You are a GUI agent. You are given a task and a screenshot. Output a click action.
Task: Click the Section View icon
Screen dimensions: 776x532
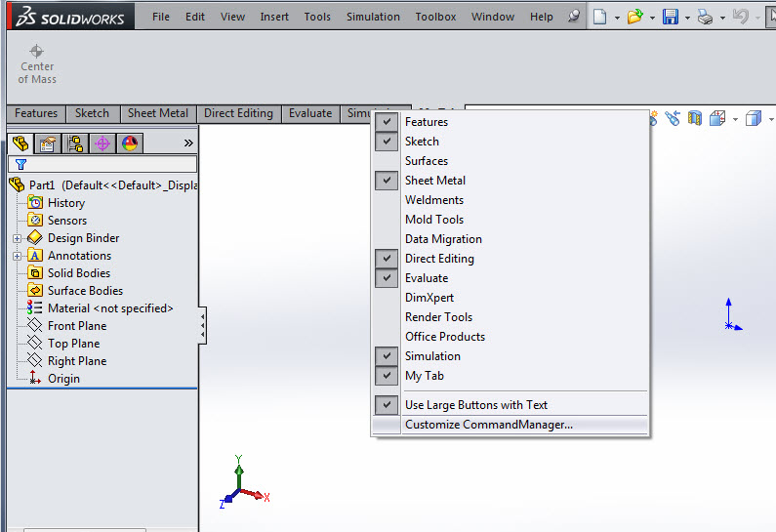695,118
